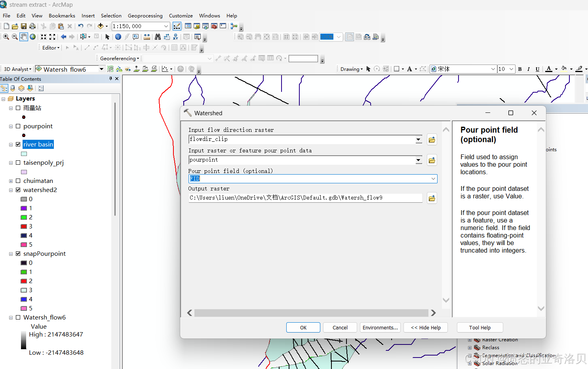
Task: Click the Go To XY tool
Action: coord(175,37)
